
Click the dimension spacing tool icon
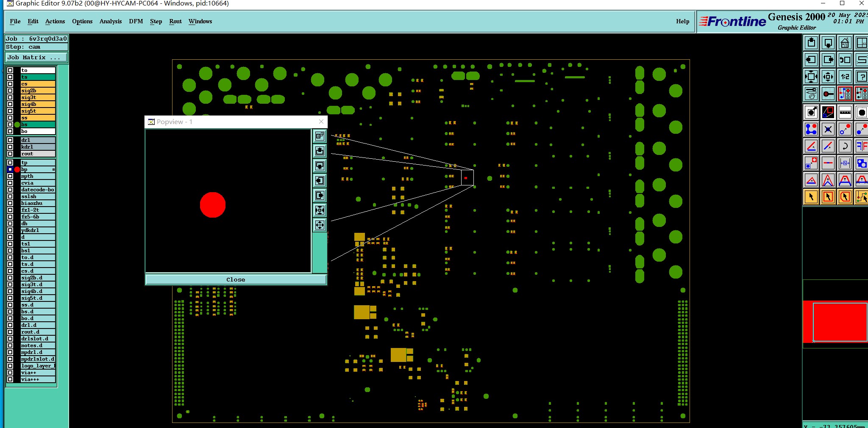coord(845,163)
